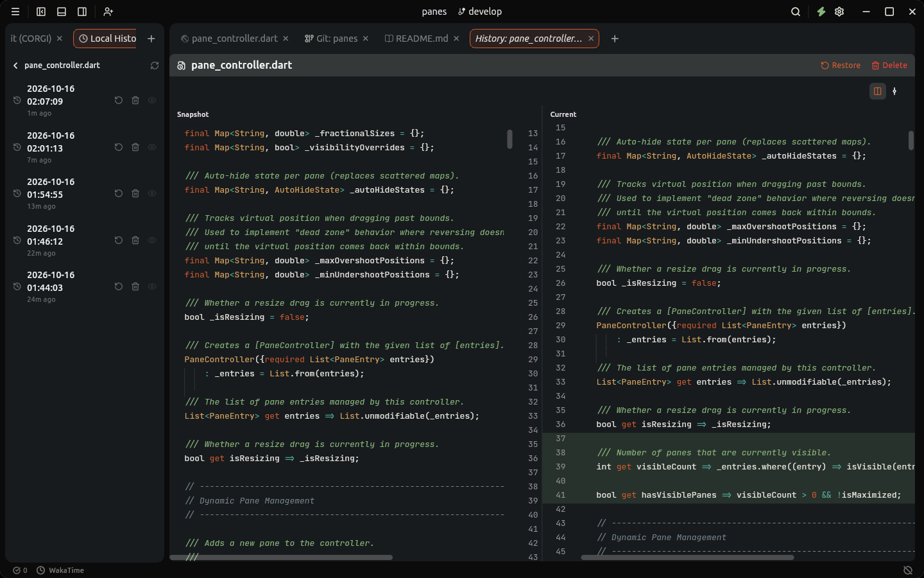Delete the 01:44:03 snapshot
The image size is (924, 578).
(135, 286)
